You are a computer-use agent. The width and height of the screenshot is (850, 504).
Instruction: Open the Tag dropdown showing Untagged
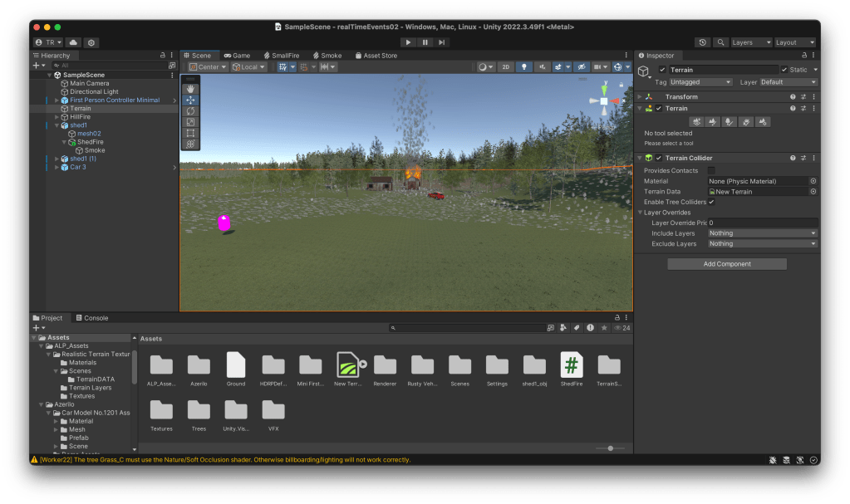[x=701, y=82]
